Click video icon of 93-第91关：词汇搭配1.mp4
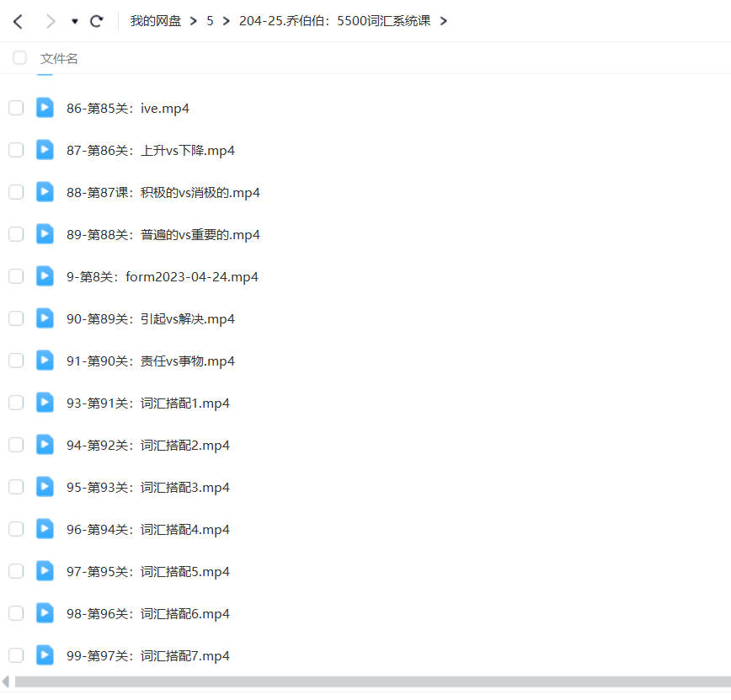Screen dimensions: 731x700 [45, 403]
